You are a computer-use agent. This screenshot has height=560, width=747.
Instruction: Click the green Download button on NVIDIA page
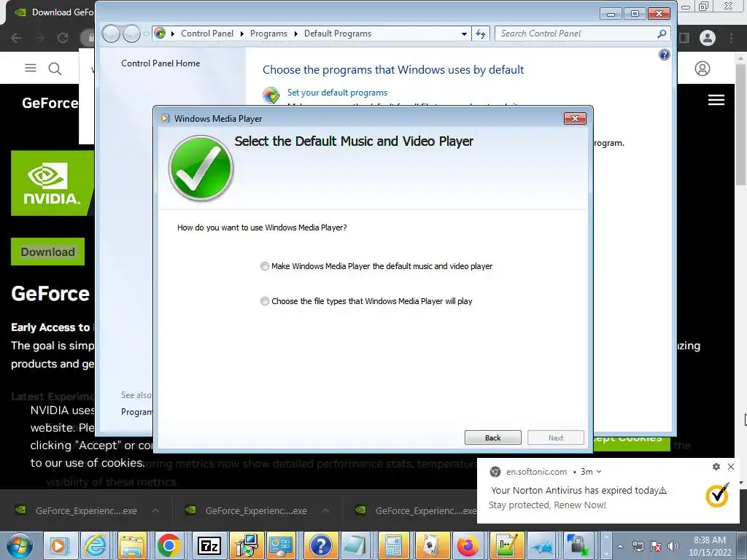click(47, 252)
